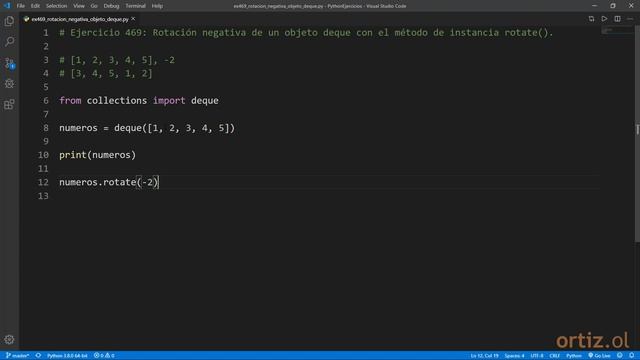
Task: Click 'numeros.rotate' on line 12
Action: (98, 182)
